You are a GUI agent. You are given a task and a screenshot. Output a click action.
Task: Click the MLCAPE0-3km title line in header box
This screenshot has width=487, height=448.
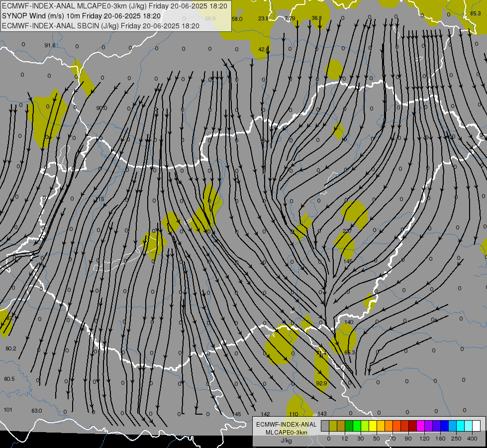click(x=114, y=6)
